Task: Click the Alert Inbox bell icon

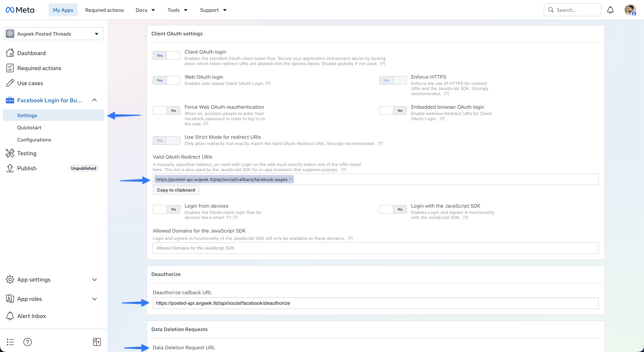Action: (x=10, y=316)
